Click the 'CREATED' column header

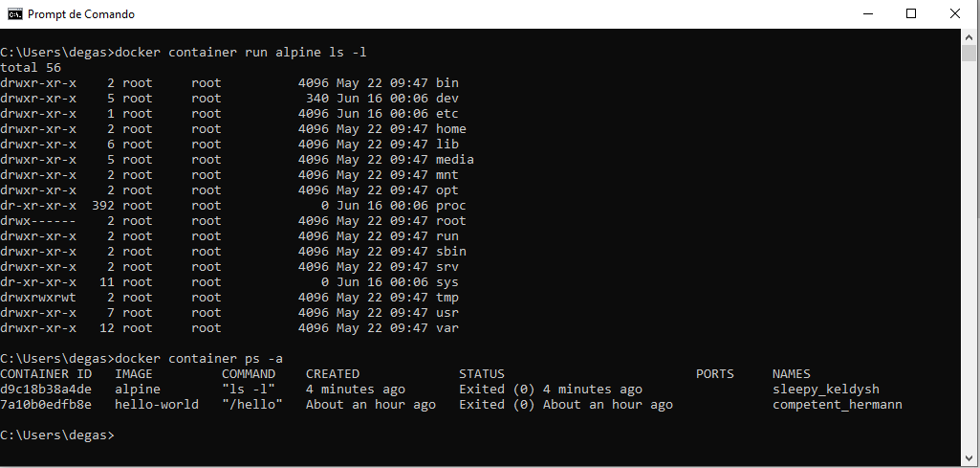(333, 374)
